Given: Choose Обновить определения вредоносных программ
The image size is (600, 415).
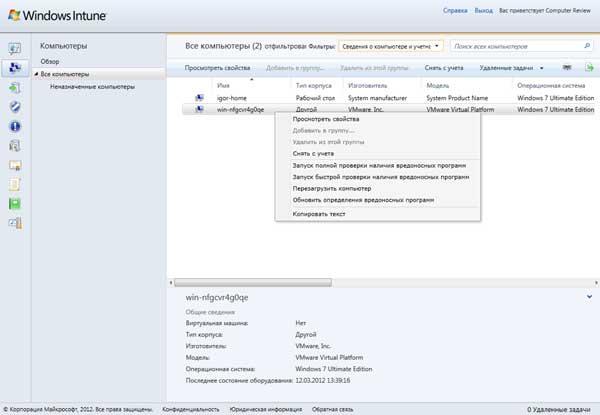Looking at the screenshot, I should tap(363, 200).
